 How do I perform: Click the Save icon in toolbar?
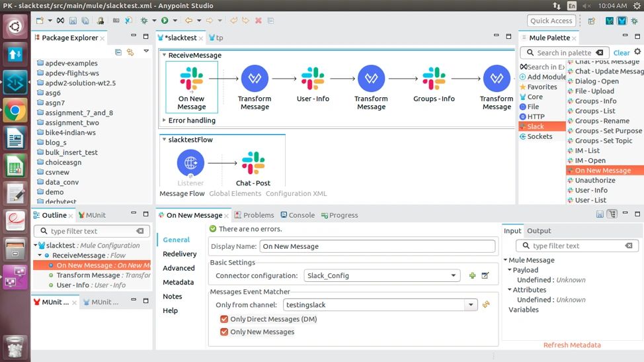73,21
